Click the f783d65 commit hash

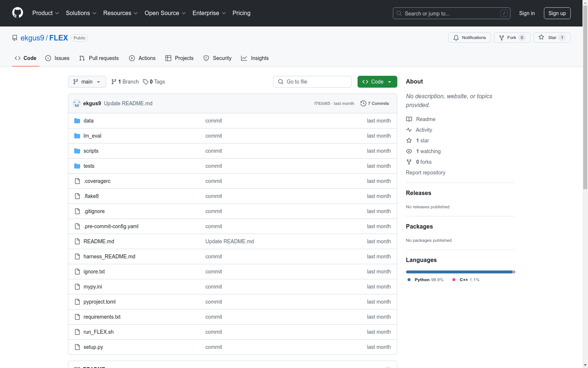click(x=322, y=103)
